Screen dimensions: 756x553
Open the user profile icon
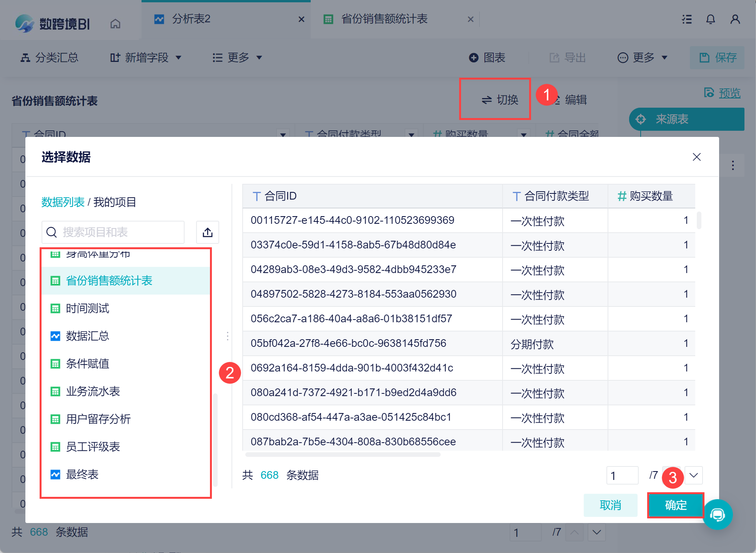coord(735,19)
